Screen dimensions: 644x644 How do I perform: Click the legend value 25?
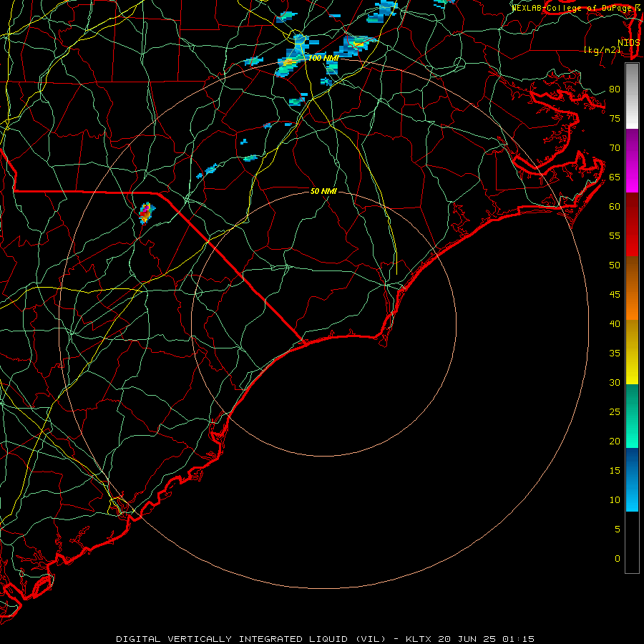(615, 412)
